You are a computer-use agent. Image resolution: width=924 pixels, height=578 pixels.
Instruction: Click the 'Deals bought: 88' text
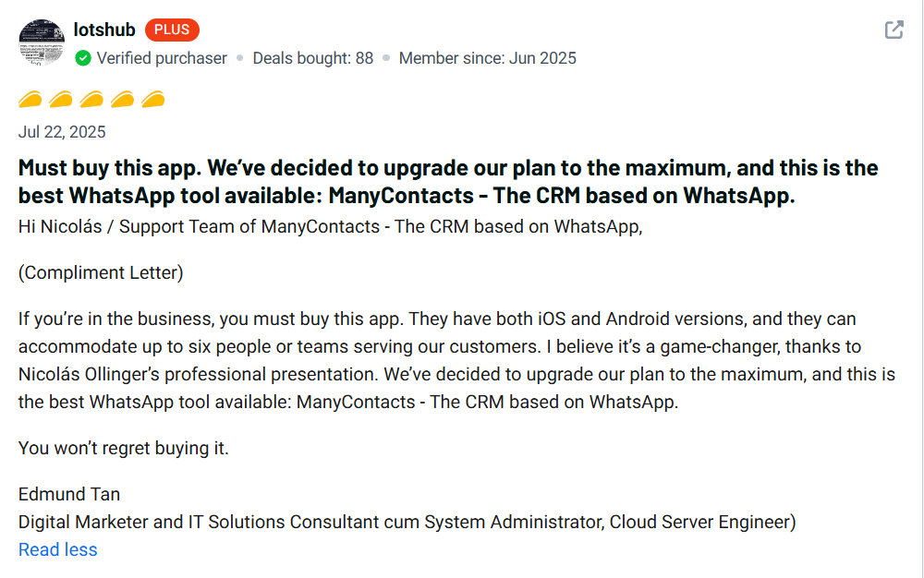313,58
